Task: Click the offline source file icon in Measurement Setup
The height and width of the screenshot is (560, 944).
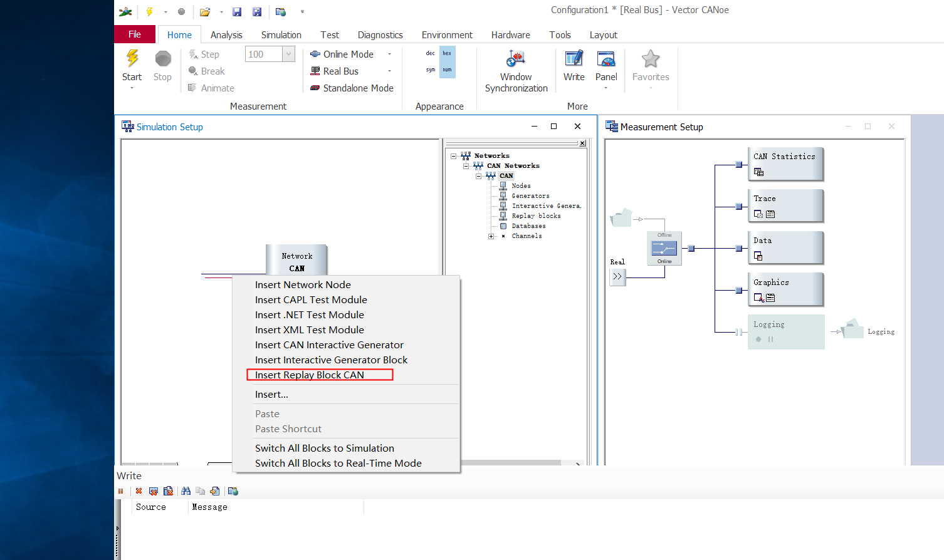Action: click(621, 217)
